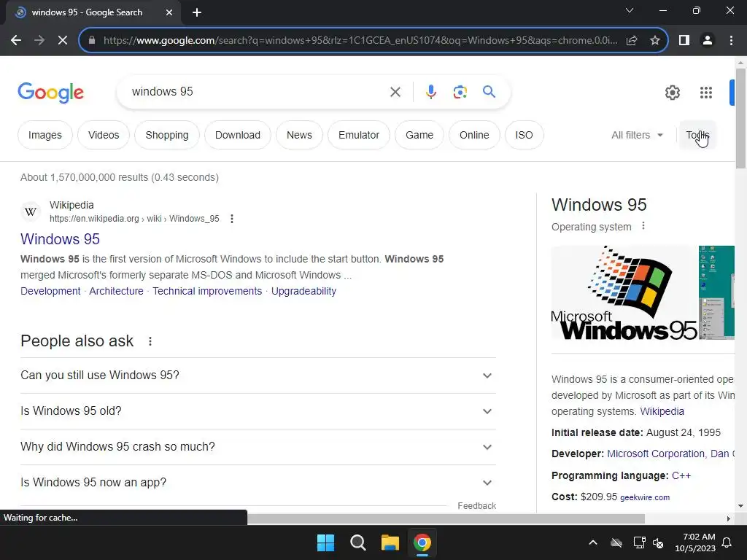The width and height of the screenshot is (747, 560).
Task: Expand 'Can you still use Windows 95?'
Action: (258, 376)
